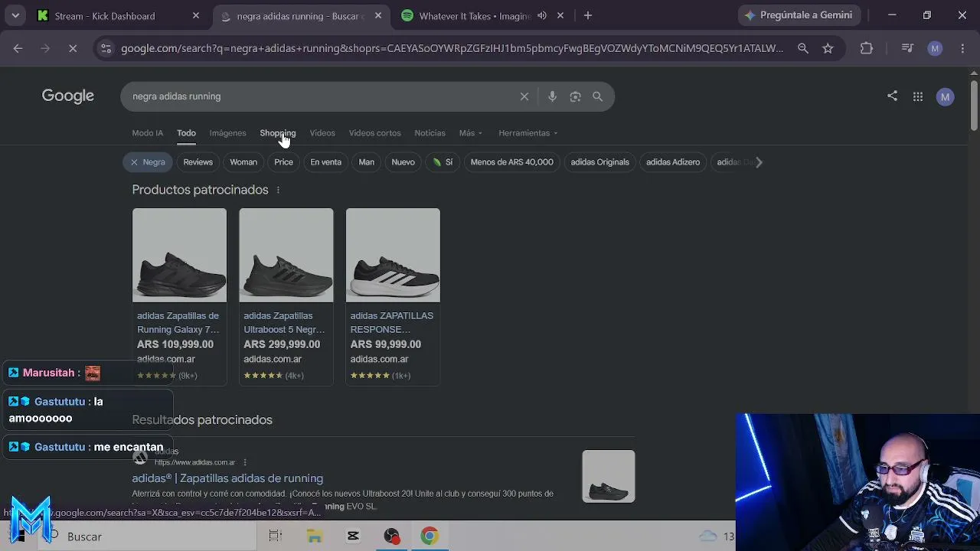Switch to the Videos tab
This screenshot has width=980, height=551.
tap(322, 133)
